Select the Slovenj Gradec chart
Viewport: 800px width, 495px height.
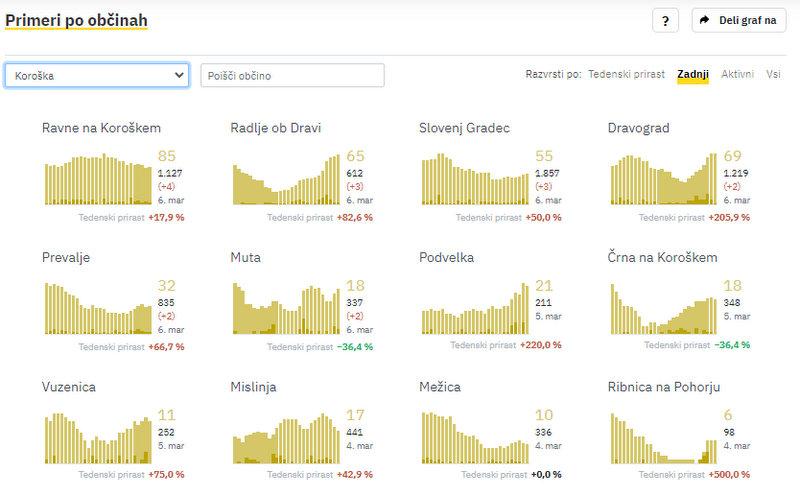coord(475,179)
